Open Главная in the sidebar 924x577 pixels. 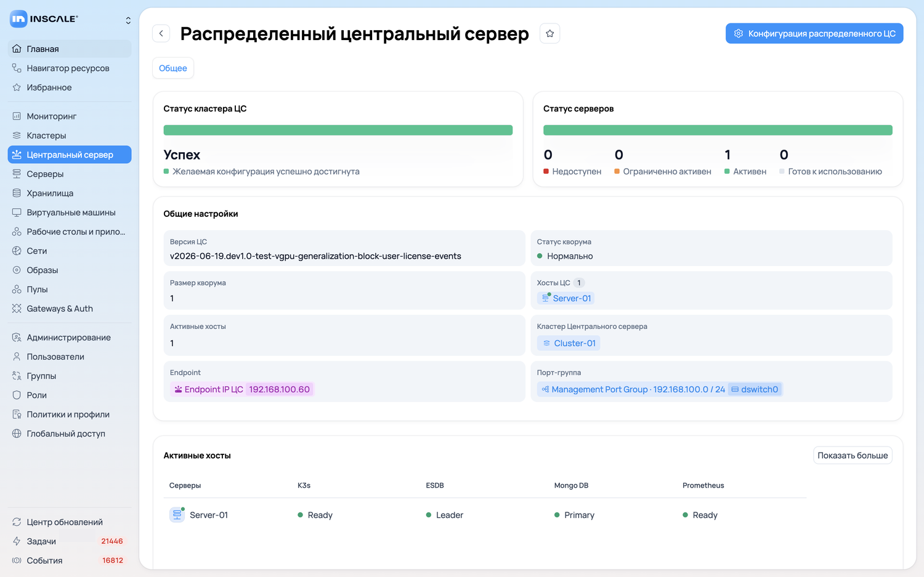click(70, 49)
